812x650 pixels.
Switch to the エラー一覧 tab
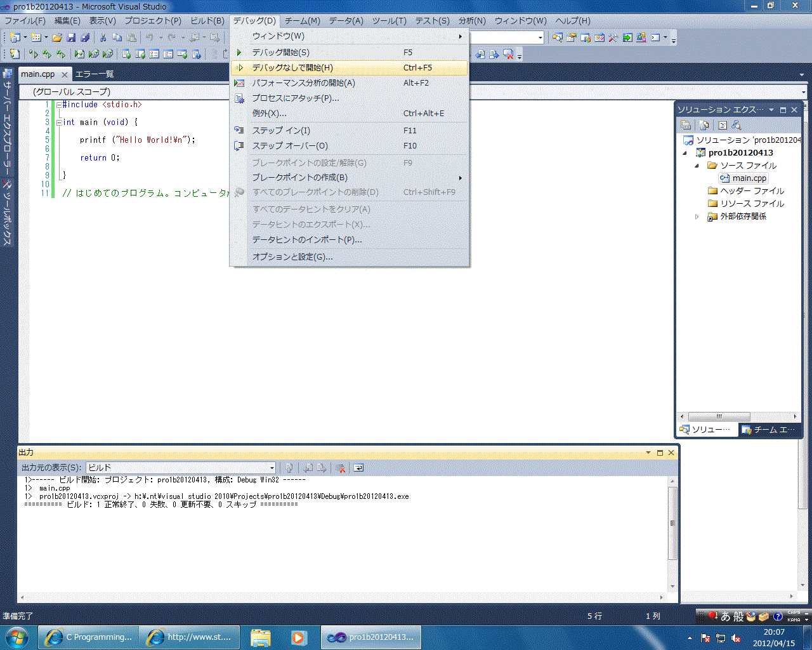tap(95, 74)
